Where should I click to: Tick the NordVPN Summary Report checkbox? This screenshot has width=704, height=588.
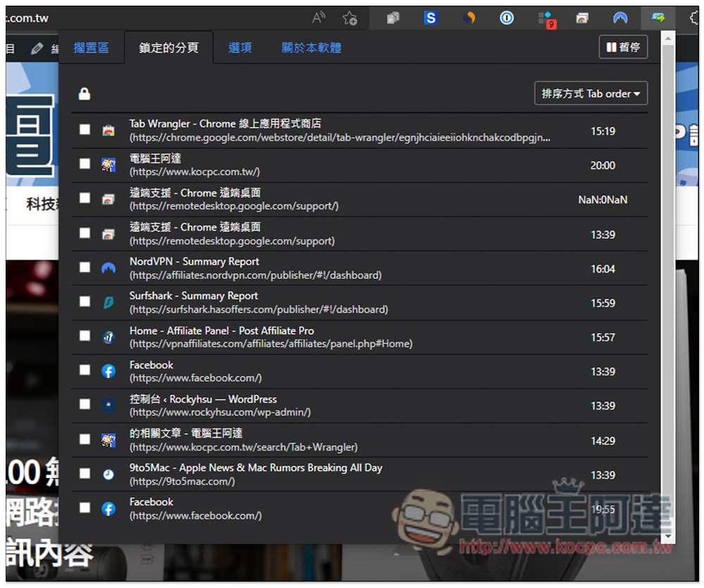85,268
